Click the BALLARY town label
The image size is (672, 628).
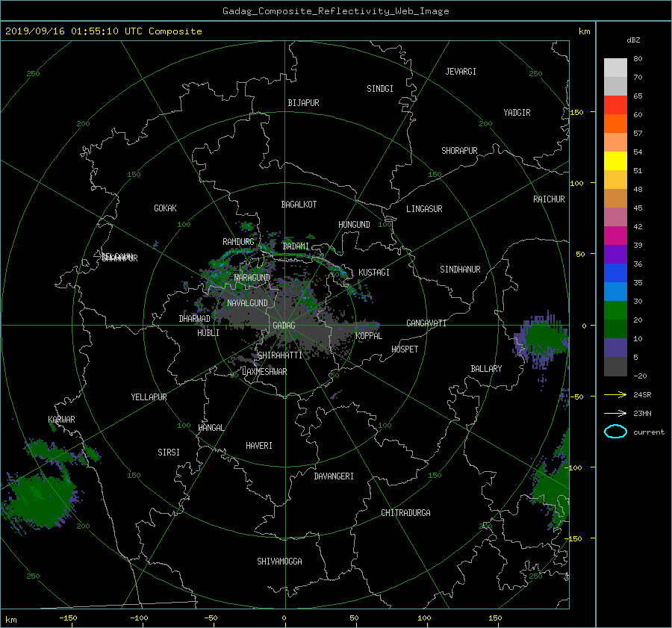[486, 369]
